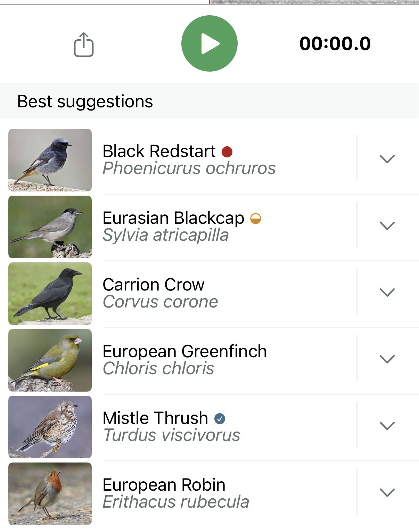The width and height of the screenshot is (419, 532).
Task: View the Eurasian Blackcap photo
Action: 50,227
